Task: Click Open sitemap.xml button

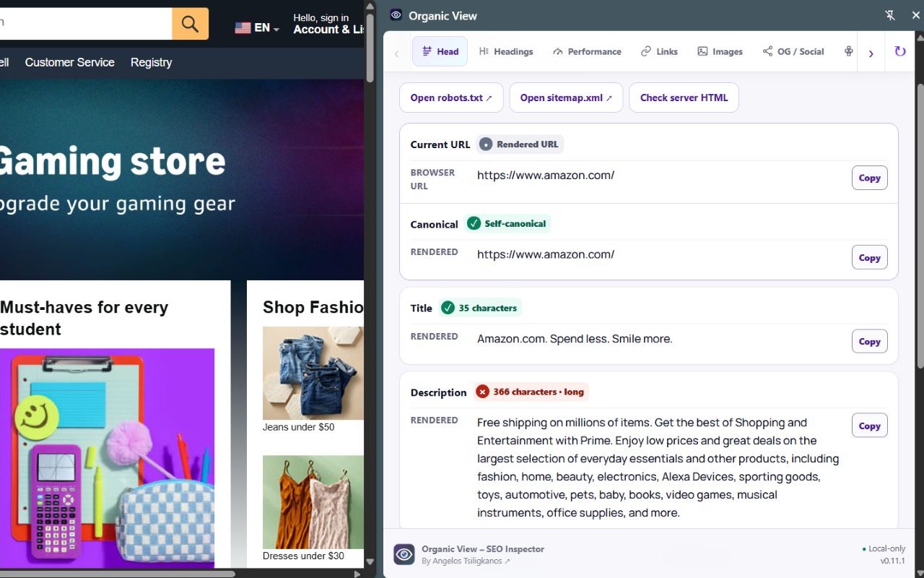Action: click(x=566, y=98)
